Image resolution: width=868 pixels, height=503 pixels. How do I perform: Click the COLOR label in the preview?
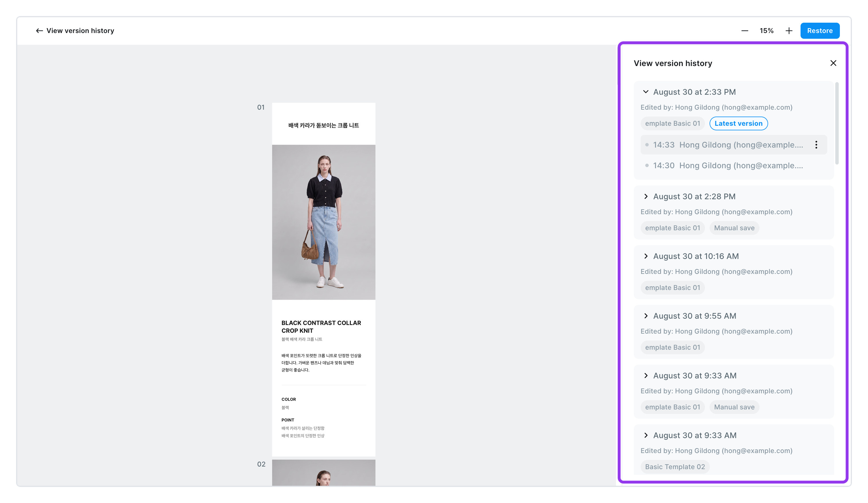pyautogui.click(x=289, y=399)
